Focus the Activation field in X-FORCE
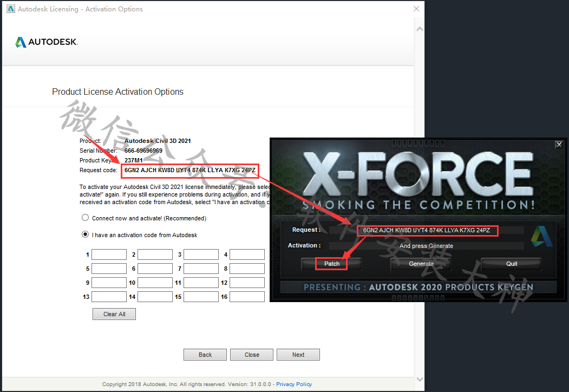The image size is (569, 392). tap(427, 246)
